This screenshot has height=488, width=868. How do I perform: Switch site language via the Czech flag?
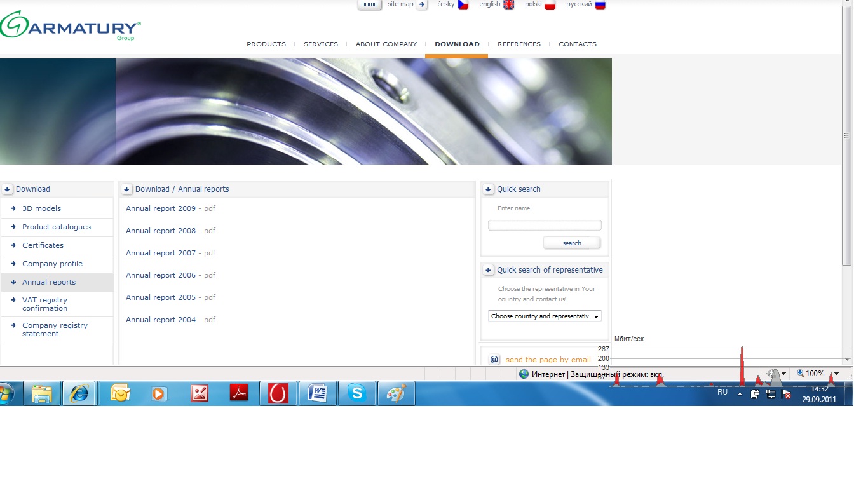tap(463, 4)
